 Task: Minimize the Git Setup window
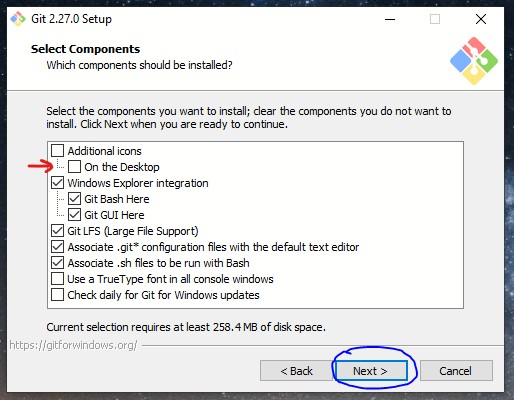390,19
